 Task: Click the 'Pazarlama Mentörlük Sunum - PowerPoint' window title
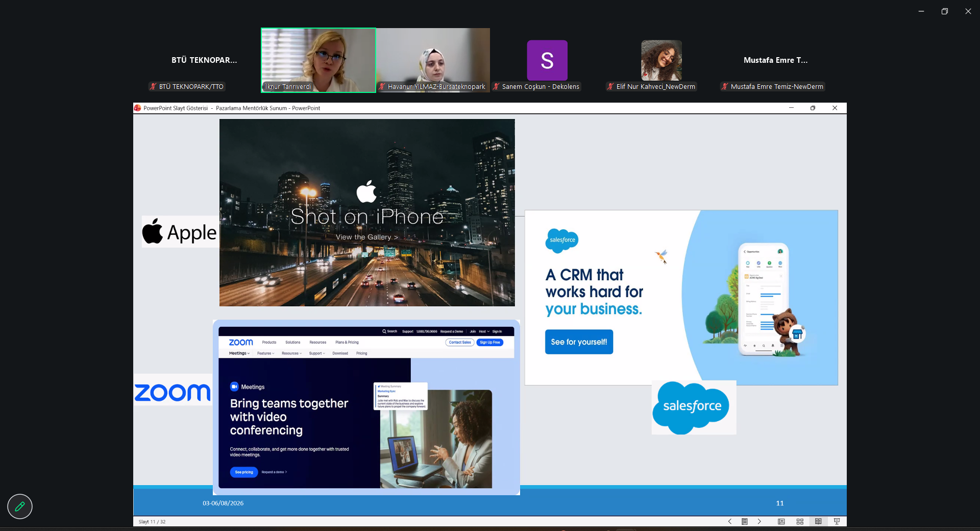pyautogui.click(x=268, y=108)
